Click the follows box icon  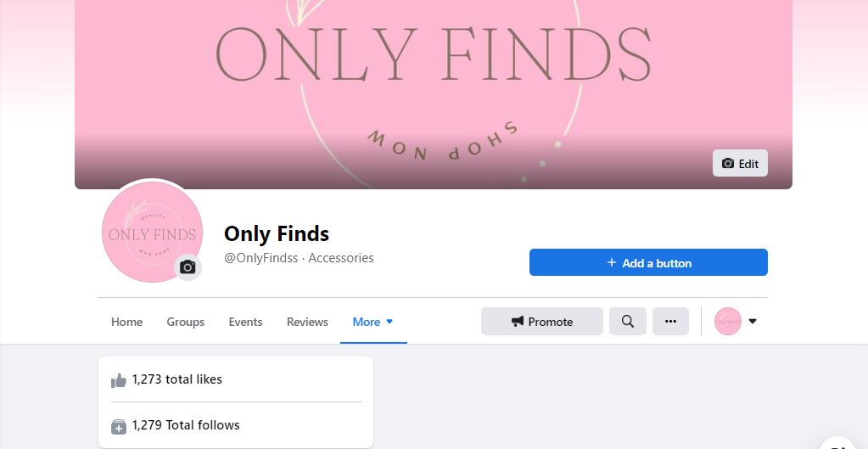(119, 426)
